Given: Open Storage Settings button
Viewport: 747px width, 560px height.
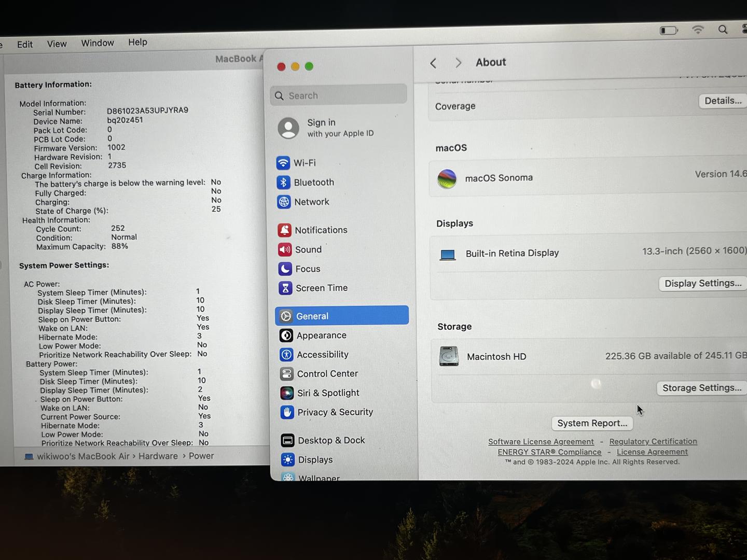Looking at the screenshot, I should pos(701,388).
